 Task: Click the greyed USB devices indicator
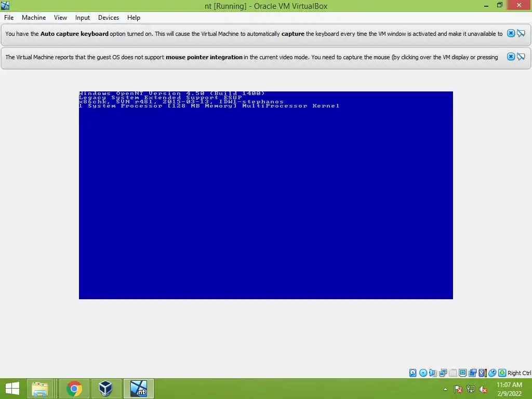[453, 373]
